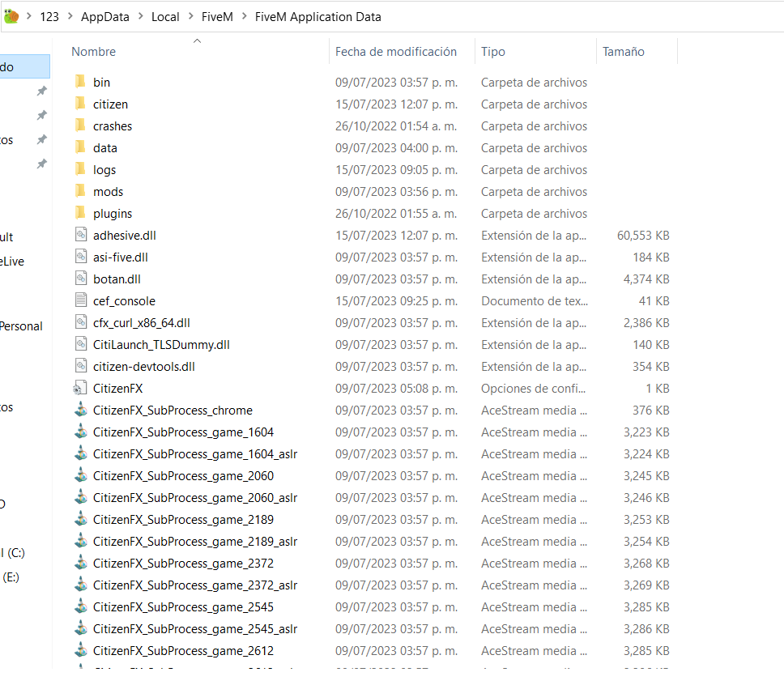784x685 pixels.
Task: Click the citizen-devtools.dll file icon
Action: click(x=81, y=366)
